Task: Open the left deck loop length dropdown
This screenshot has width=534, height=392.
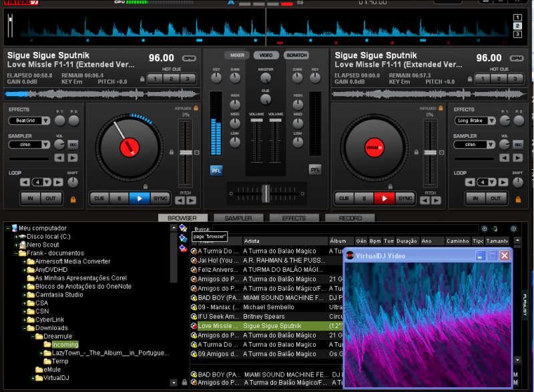Action: coord(47,183)
